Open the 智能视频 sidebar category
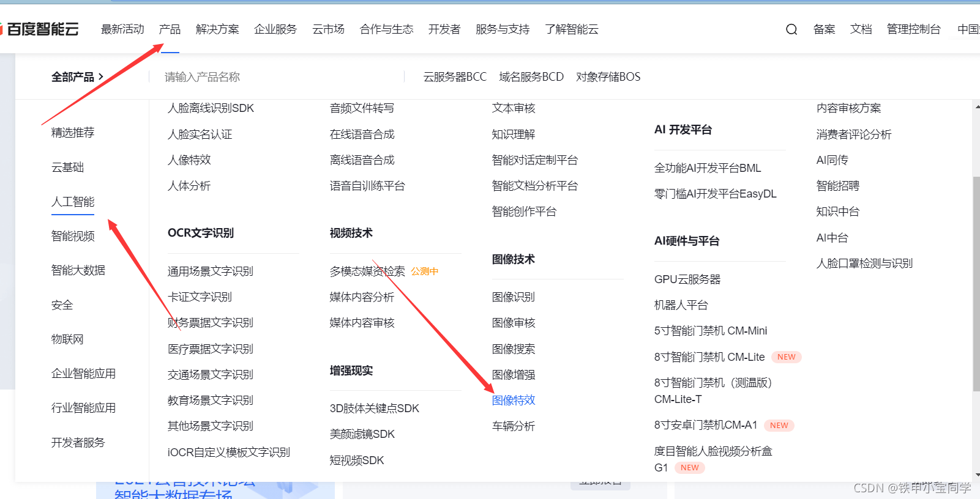Screen dimensions: 980x499 [73, 236]
